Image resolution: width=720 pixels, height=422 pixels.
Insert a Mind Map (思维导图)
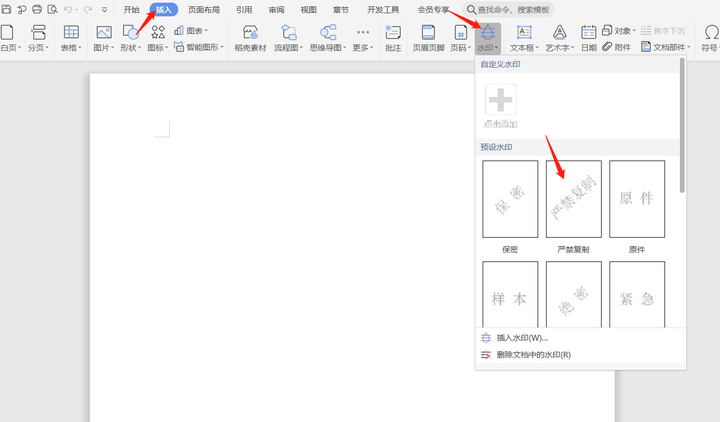coord(328,38)
